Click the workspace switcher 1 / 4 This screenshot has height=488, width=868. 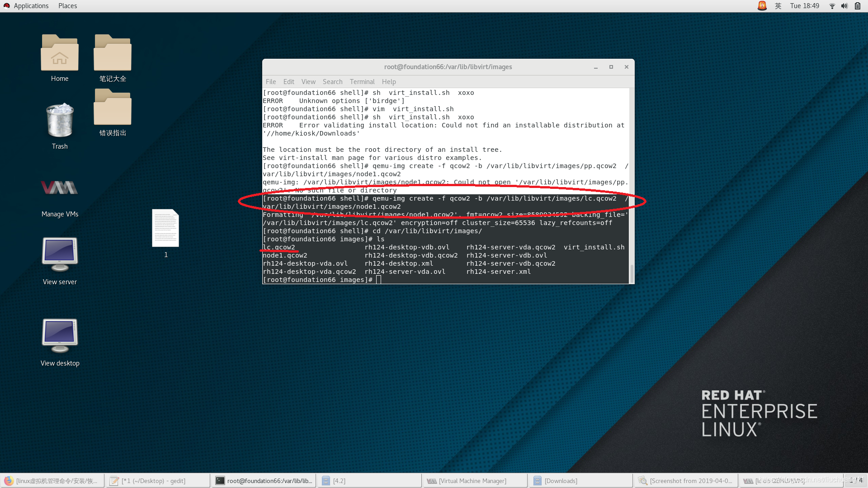[856, 480]
